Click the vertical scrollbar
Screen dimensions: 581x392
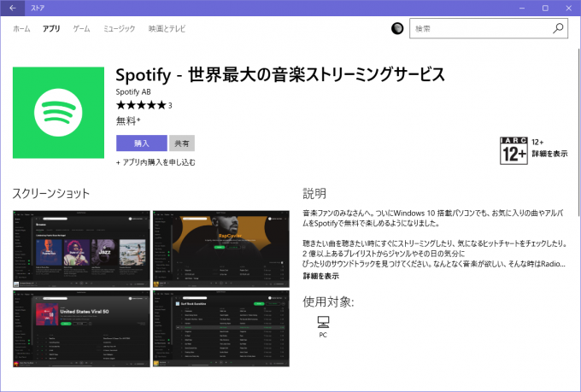[x=578, y=132]
